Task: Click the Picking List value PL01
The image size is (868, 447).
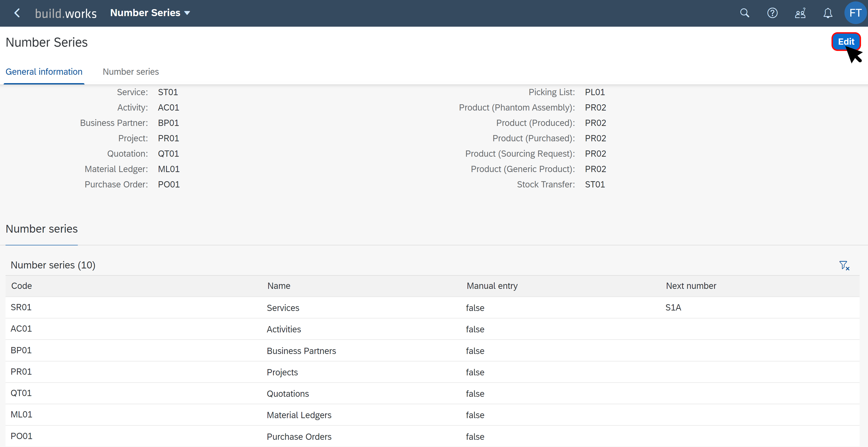Action: click(595, 92)
